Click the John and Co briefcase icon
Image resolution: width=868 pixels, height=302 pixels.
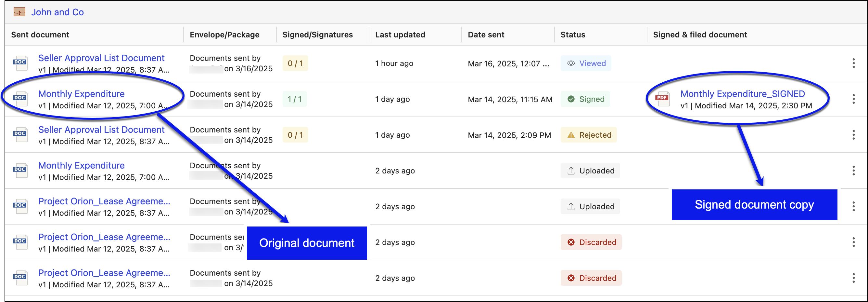[x=19, y=12]
